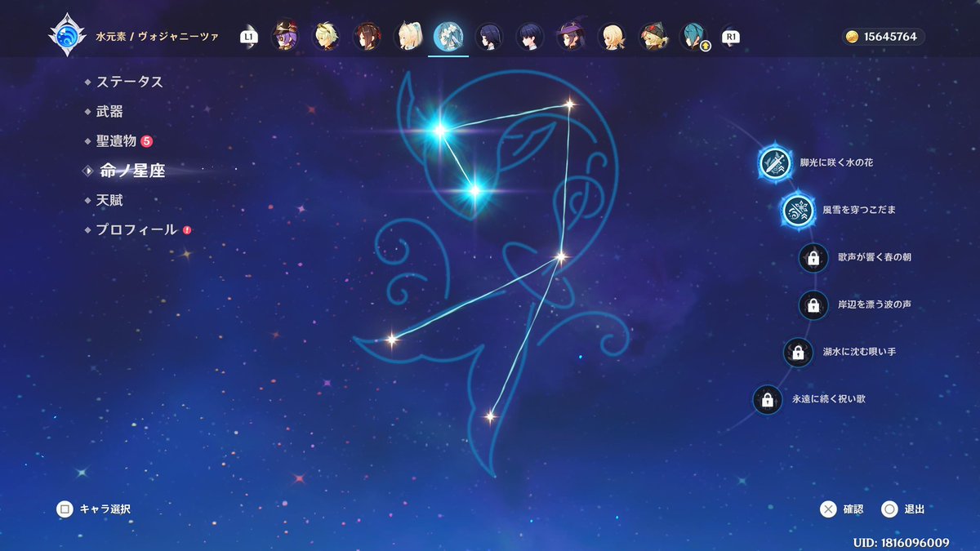
Task: Open the 武器 menu
Action: pos(109,111)
